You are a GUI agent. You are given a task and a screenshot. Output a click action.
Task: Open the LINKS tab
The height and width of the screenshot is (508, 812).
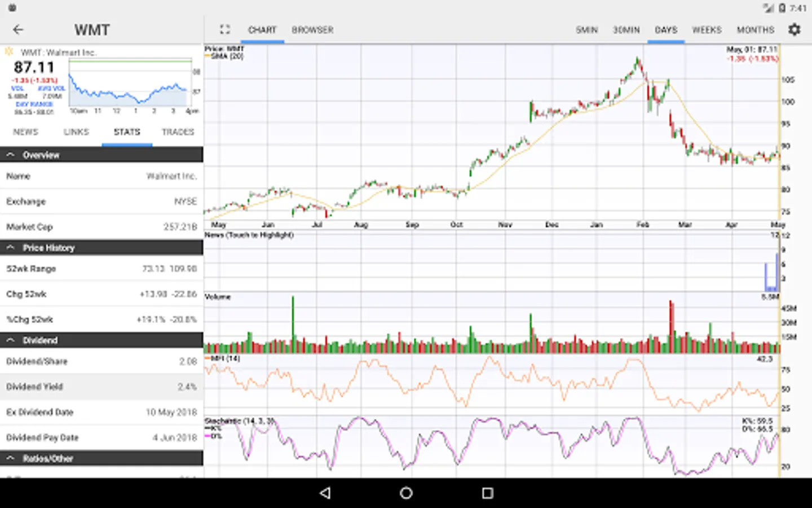pyautogui.click(x=76, y=132)
